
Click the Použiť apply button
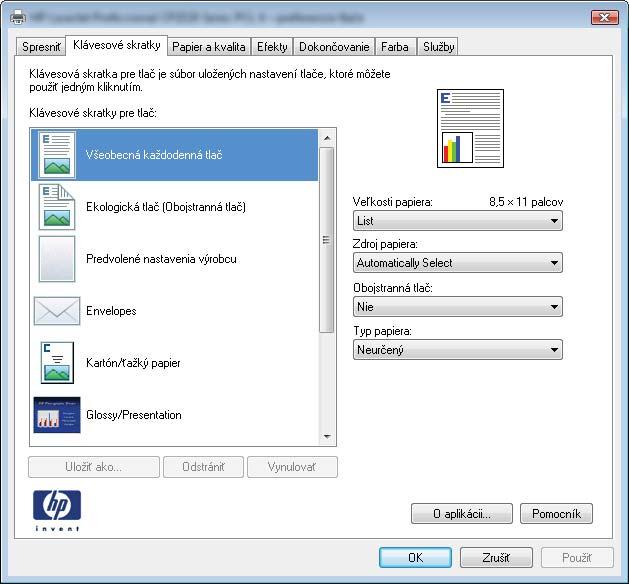(x=577, y=558)
